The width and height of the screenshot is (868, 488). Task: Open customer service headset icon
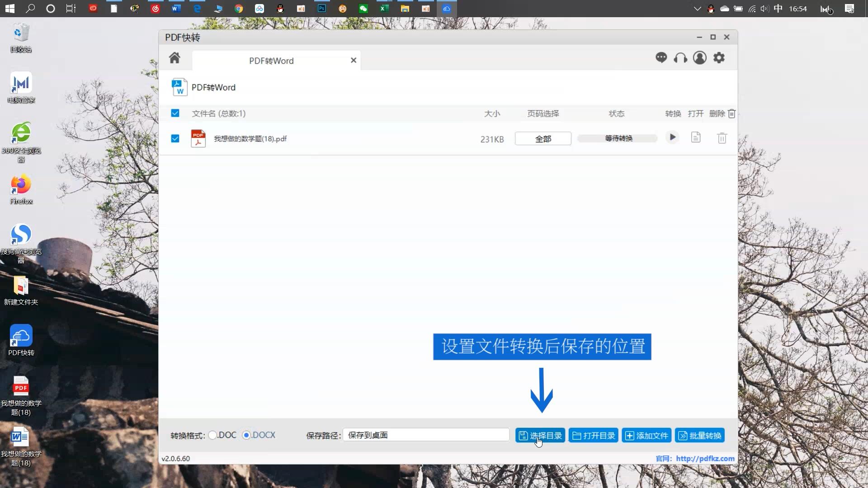pos(681,58)
